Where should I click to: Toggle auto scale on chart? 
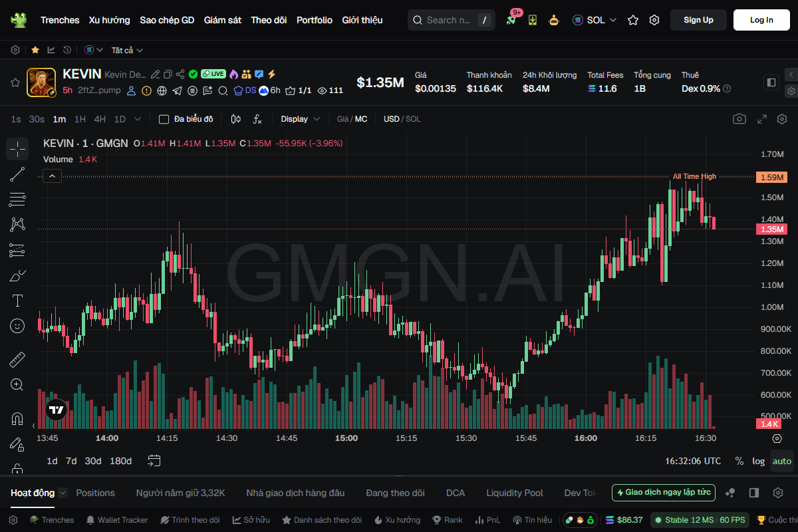pyautogui.click(x=782, y=461)
